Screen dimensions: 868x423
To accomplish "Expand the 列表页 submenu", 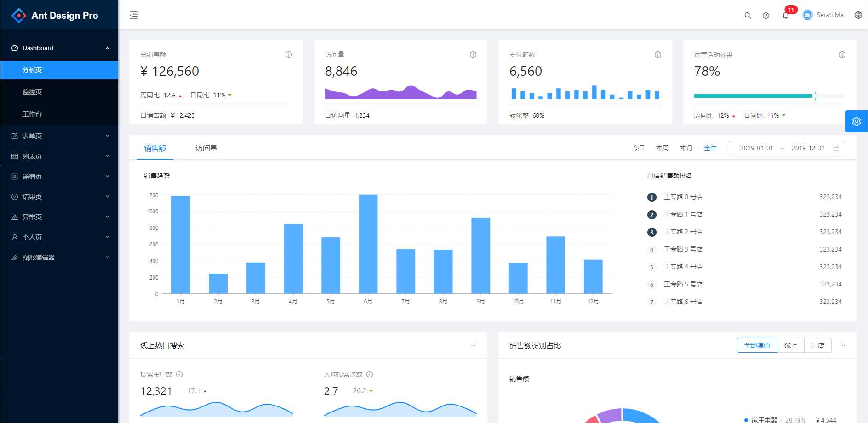I will [x=108, y=156].
